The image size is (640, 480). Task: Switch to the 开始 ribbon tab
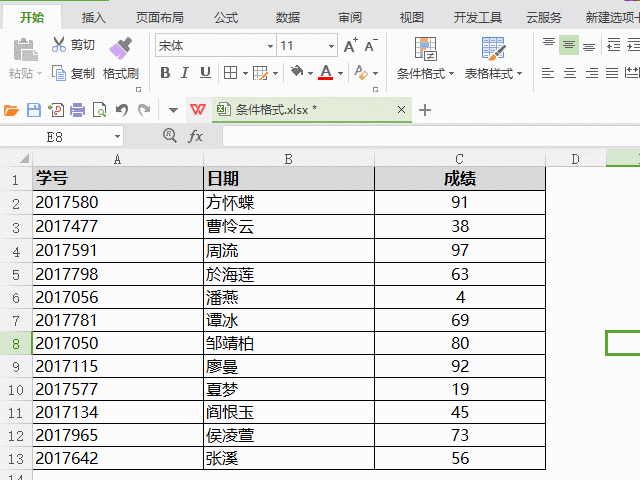coord(32,18)
